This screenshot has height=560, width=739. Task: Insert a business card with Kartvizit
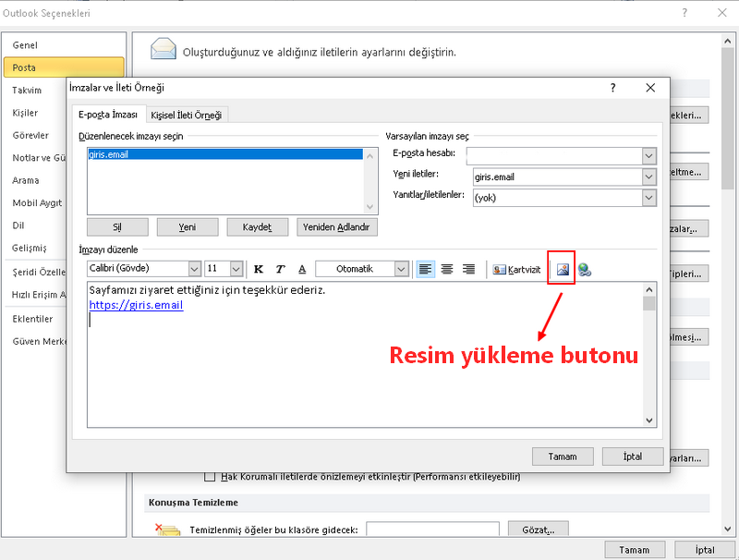(516, 269)
